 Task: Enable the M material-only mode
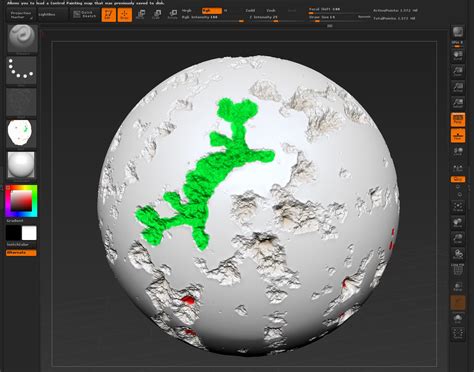tap(225, 11)
